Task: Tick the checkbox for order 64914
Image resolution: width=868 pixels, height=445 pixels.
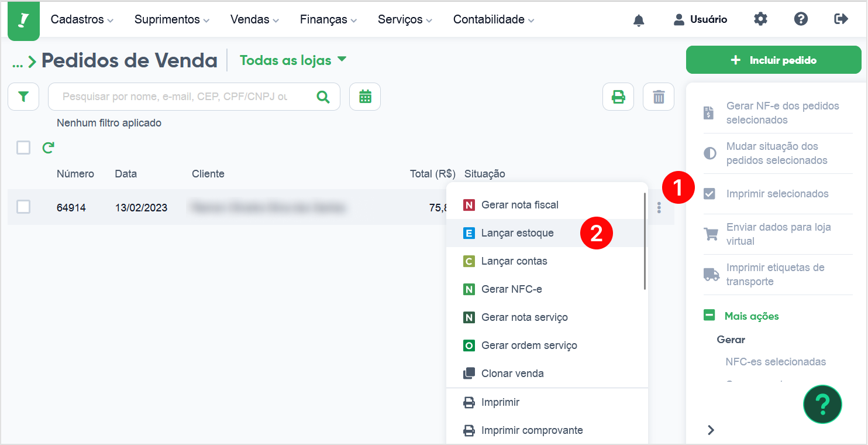Action: 23,207
